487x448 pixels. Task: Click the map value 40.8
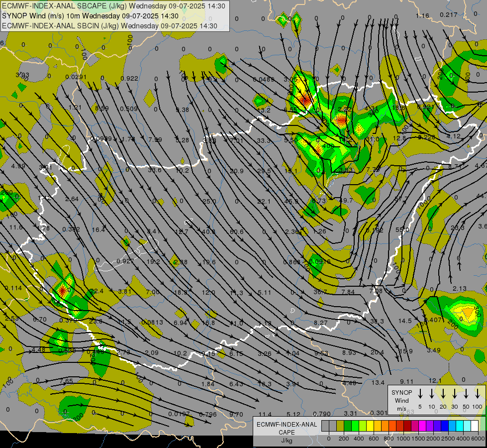point(209,231)
